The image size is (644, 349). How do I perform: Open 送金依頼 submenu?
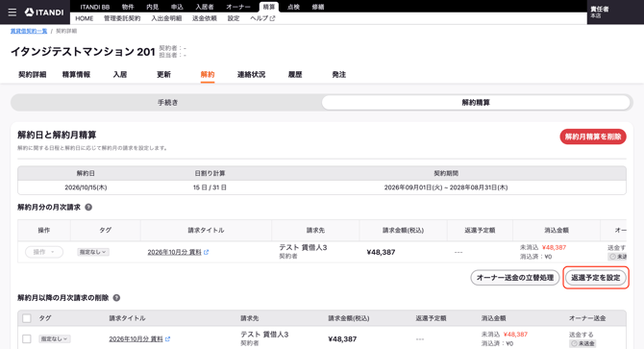205,18
